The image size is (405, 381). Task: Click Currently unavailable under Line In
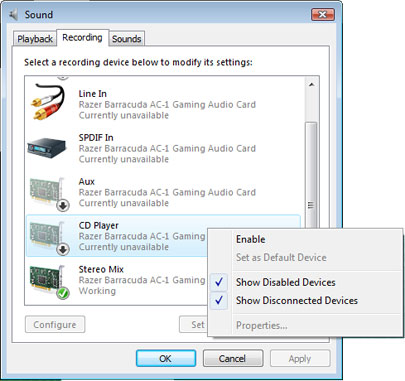[x=124, y=115]
